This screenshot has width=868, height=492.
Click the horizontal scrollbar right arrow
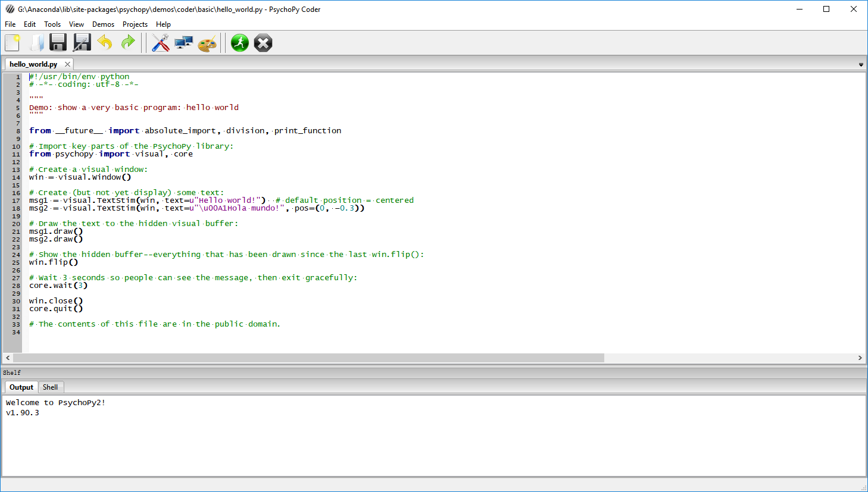[x=860, y=358]
